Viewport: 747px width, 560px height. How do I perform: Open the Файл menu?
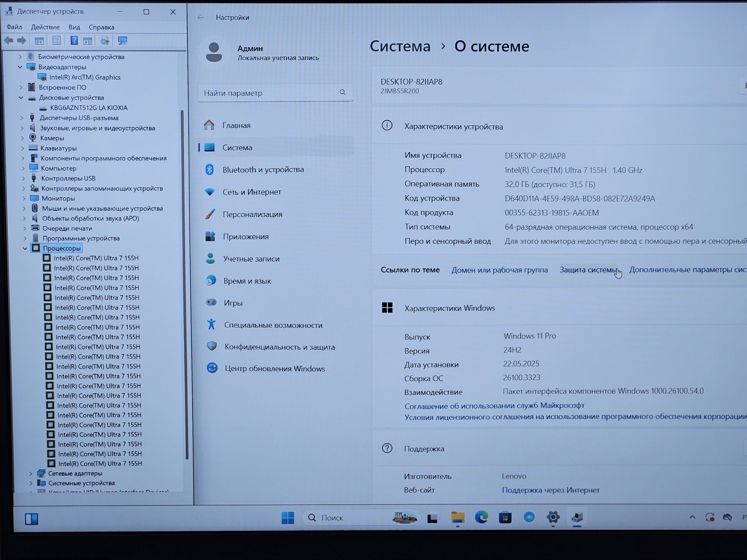click(x=14, y=27)
